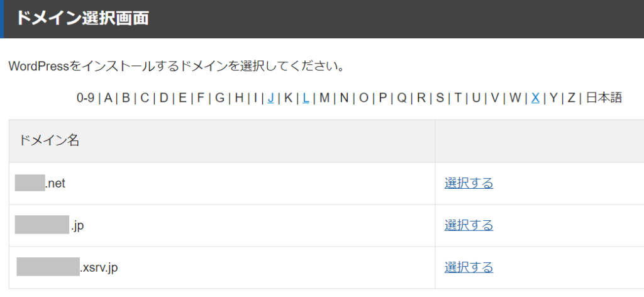
Task: Click the 日本語 index filter
Action: pos(604,98)
